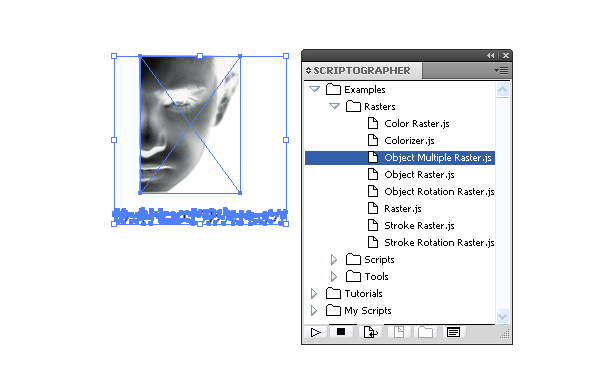Viewport: 600px width, 384px height.
Task: Click the new script document icon
Action: [399, 332]
